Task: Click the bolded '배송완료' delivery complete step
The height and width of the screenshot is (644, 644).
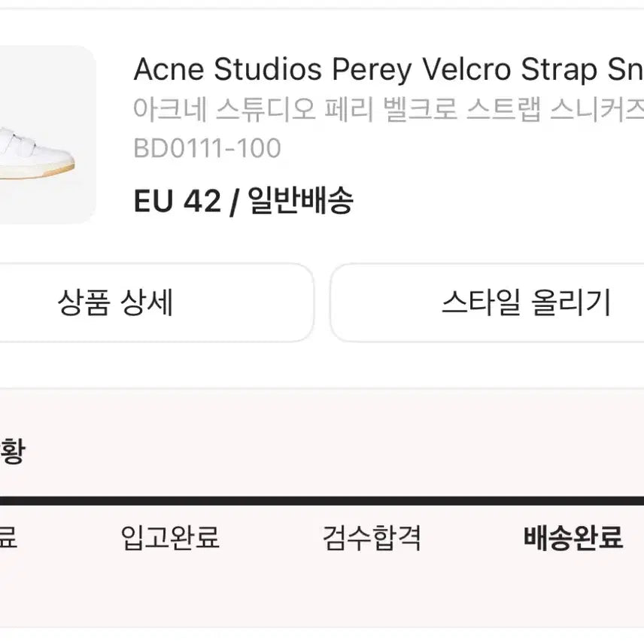Action: [573, 536]
